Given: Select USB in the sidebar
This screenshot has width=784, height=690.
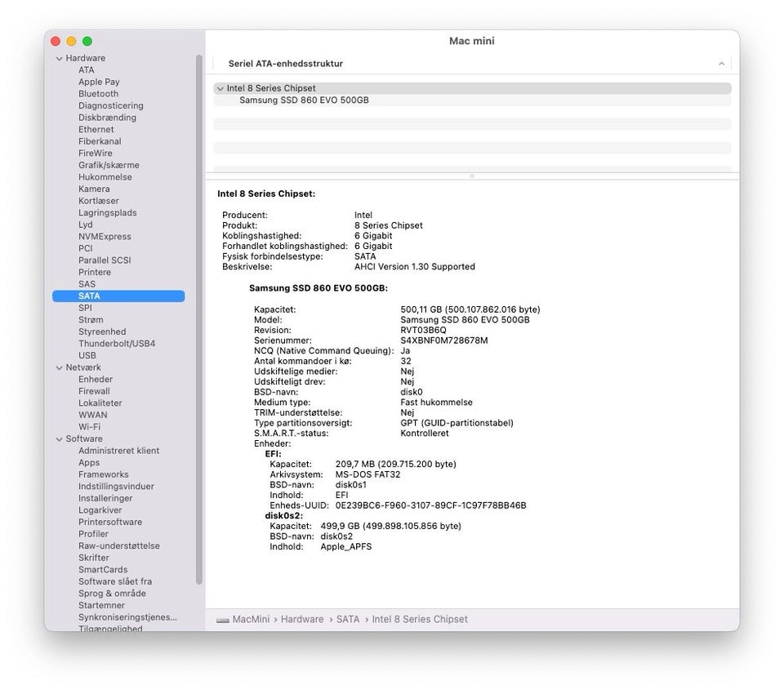Looking at the screenshot, I should coord(87,355).
